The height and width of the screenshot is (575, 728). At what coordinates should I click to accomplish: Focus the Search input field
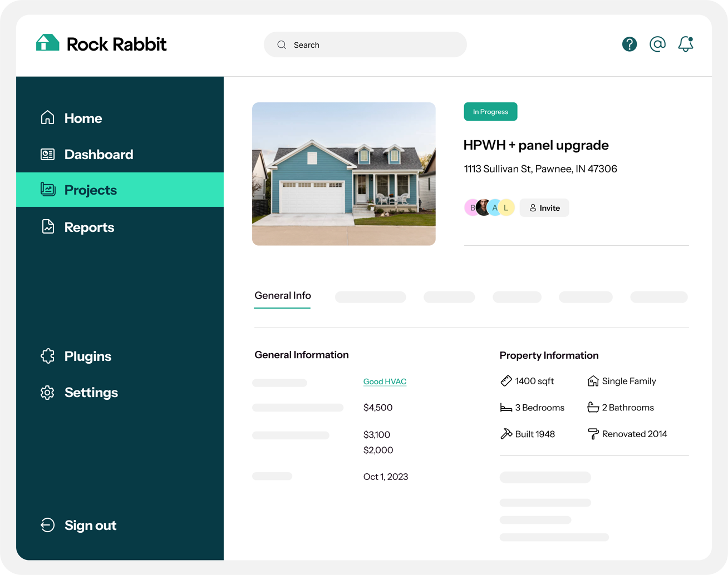pyautogui.click(x=365, y=44)
